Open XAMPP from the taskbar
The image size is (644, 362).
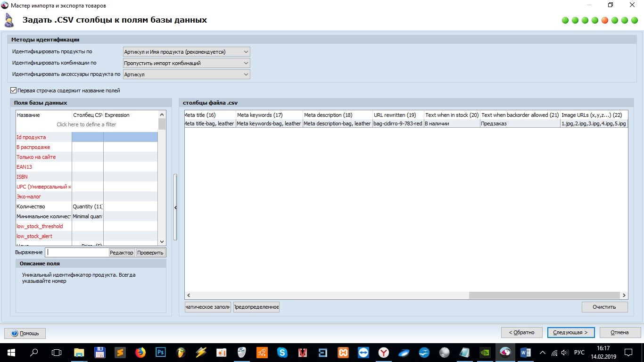pos(344,352)
